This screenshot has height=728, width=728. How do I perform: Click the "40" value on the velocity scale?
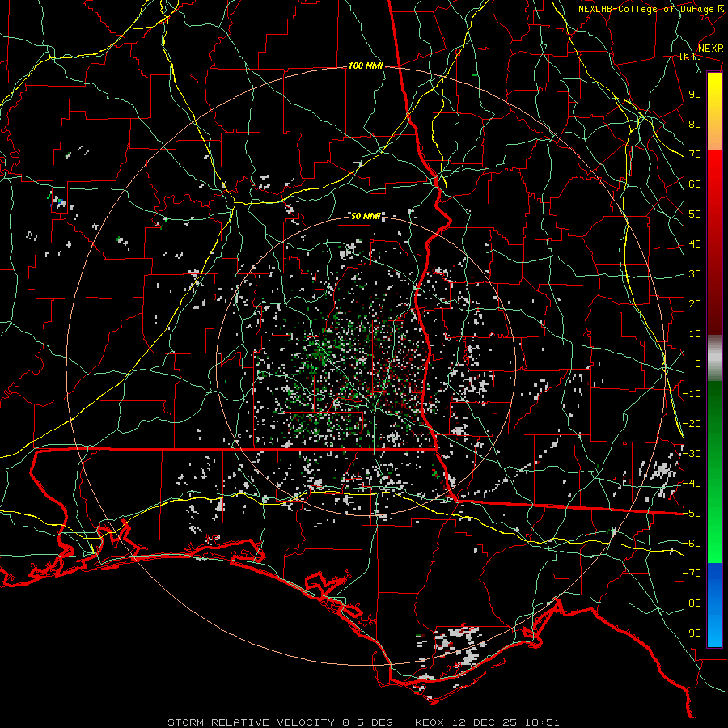(695, 243)
